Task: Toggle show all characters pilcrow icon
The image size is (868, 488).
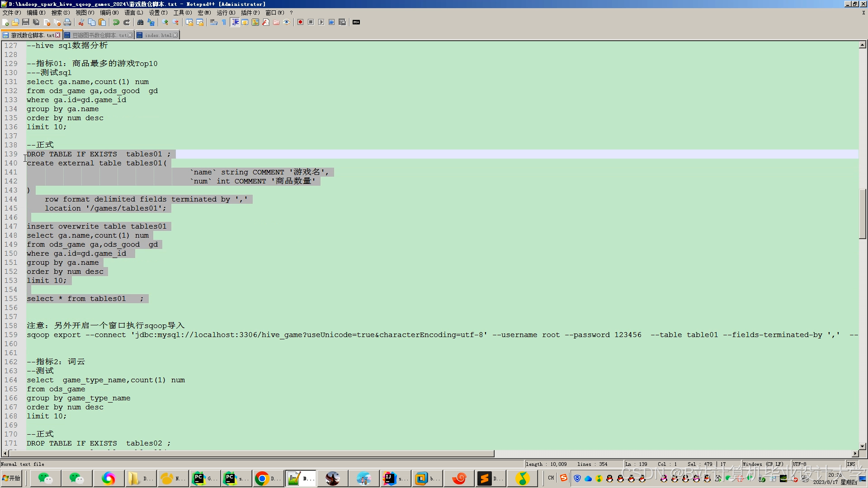Action: click(x=224, y=22)
